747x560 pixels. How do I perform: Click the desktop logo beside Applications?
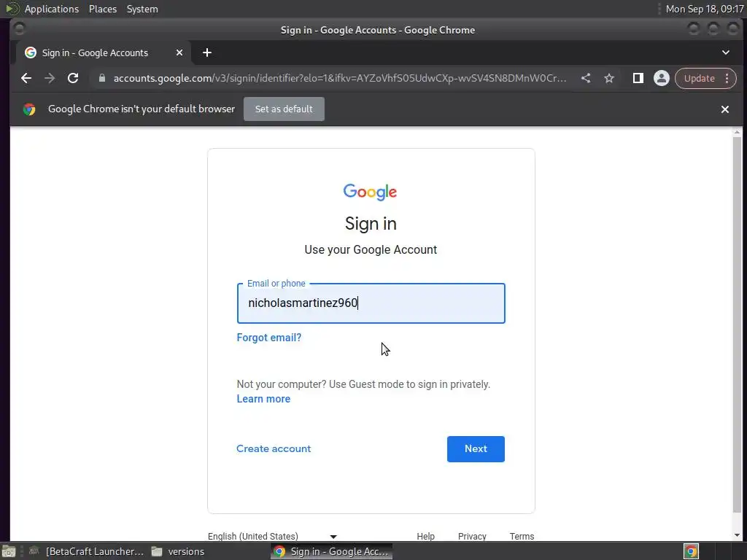click(12, 9)
